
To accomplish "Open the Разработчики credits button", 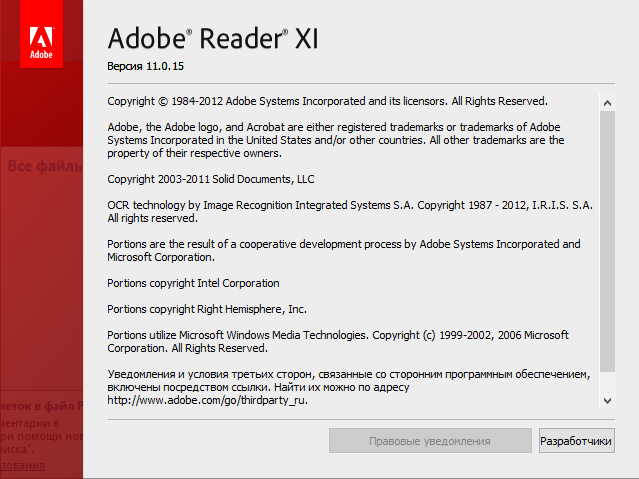I will pyautogui.click(x=575, y=441).
